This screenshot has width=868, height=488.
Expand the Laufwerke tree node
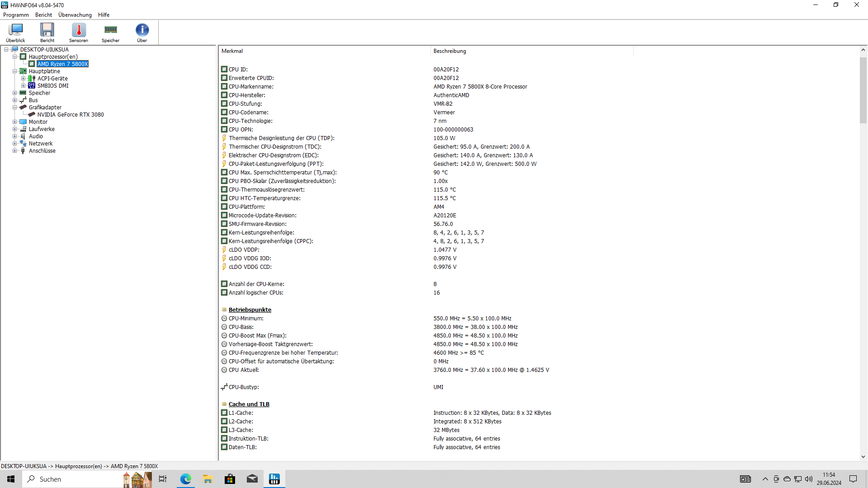point(15,129)
